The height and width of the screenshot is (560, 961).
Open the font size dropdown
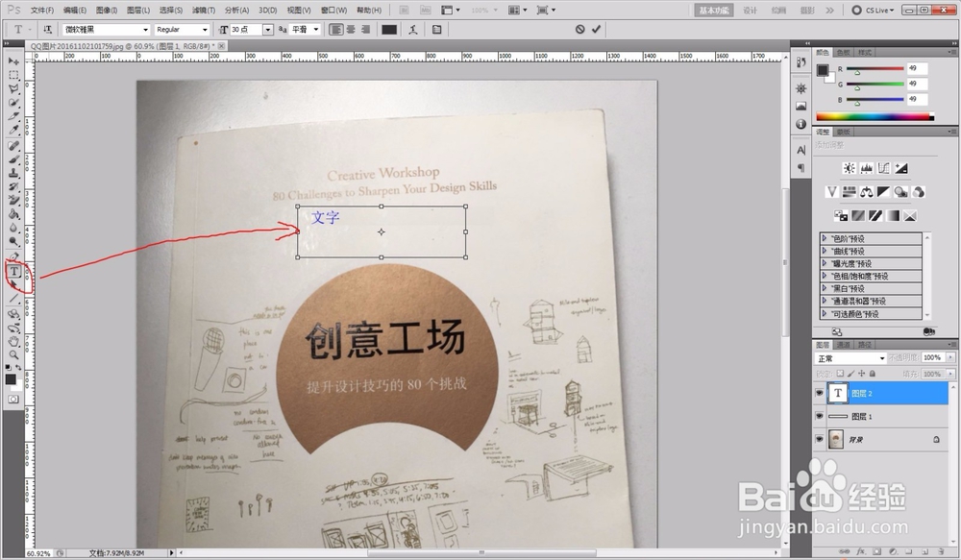(267, 30)
